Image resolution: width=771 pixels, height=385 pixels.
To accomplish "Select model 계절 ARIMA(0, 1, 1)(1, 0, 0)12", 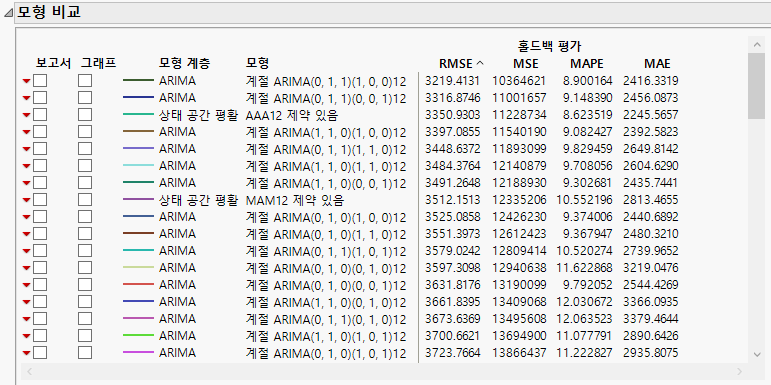I will tap(326, 81).
